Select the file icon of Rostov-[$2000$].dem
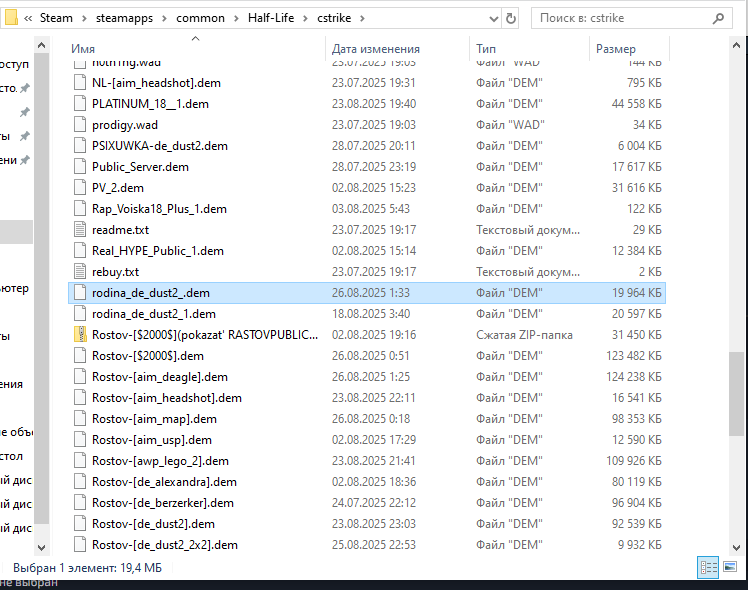 coord(80,356)
